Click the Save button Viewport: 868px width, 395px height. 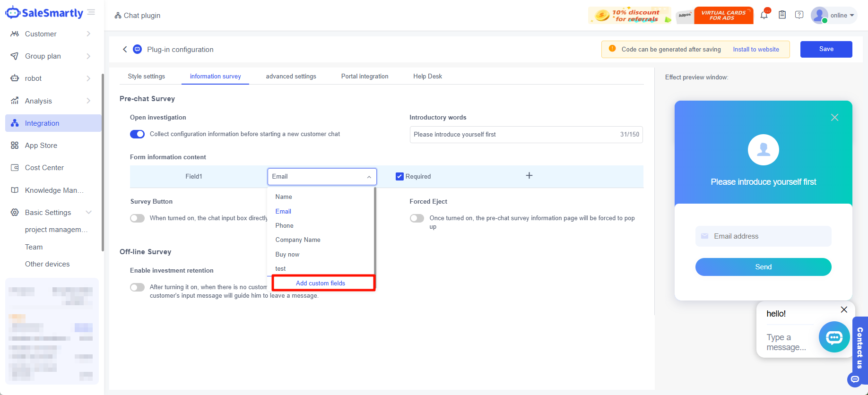click(x=826, y=49)
